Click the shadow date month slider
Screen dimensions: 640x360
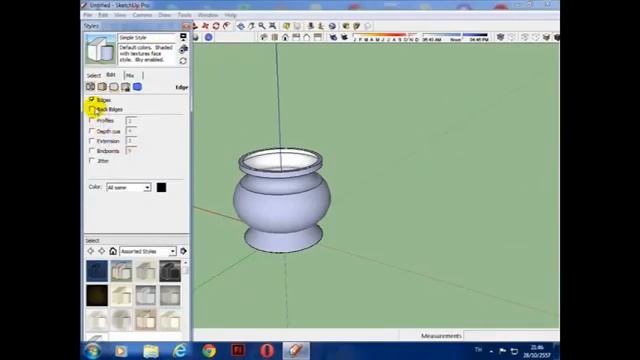[385, 37]
